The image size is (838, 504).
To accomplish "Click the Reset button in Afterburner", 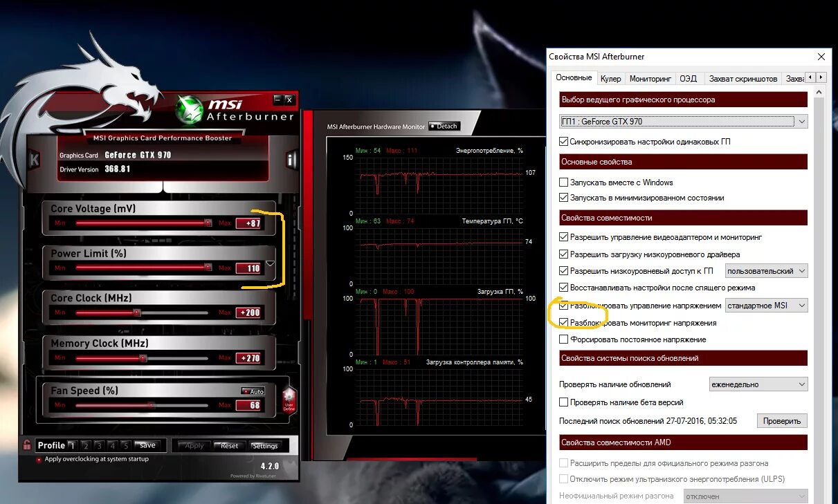I will pos(229,446).
